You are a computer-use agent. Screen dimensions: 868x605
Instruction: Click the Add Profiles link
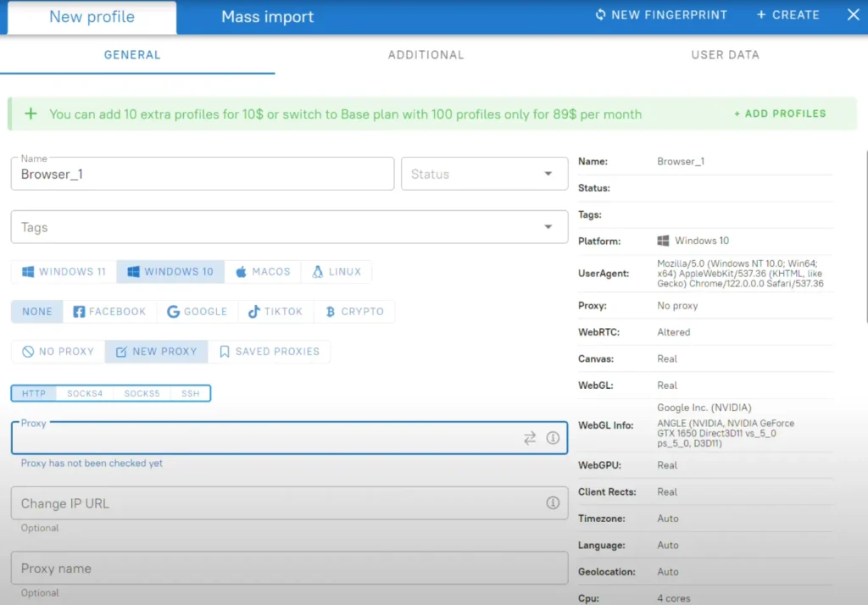tap(780, 114)
